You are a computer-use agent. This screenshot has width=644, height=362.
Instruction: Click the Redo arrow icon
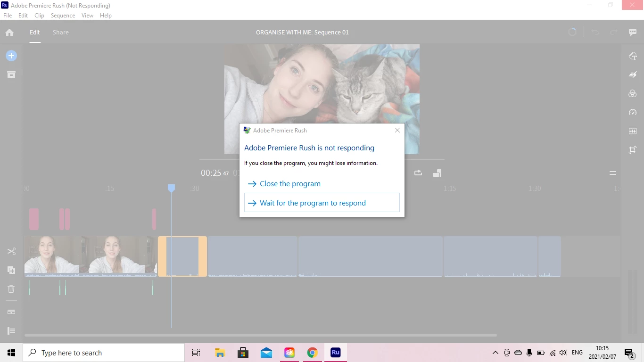tap(614, 33)
